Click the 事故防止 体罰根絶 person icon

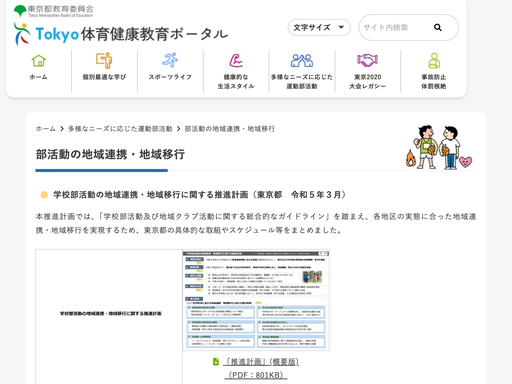434,61
